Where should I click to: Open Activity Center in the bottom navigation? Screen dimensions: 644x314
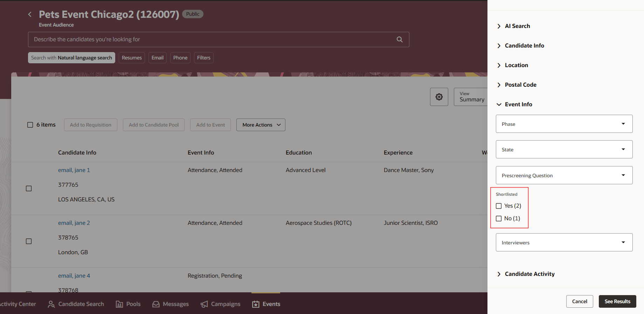[18, 304]
